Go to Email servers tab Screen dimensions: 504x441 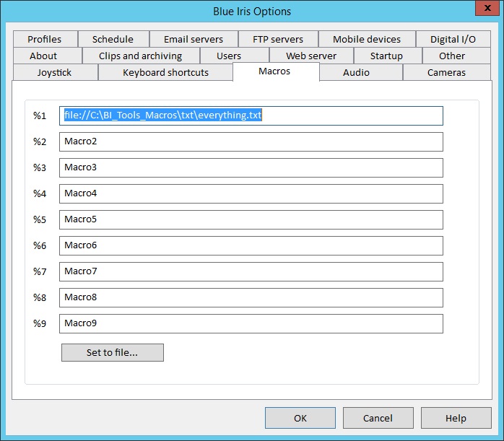pyautogui.click(x=194, y=39)
